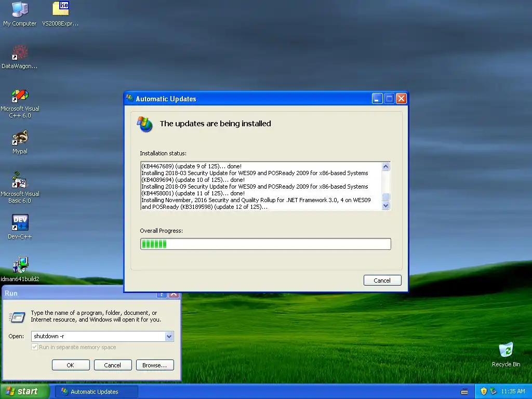Click the 'Installation status:' label
The height and width of the screenshot is (399, 532).
(163, 153)
